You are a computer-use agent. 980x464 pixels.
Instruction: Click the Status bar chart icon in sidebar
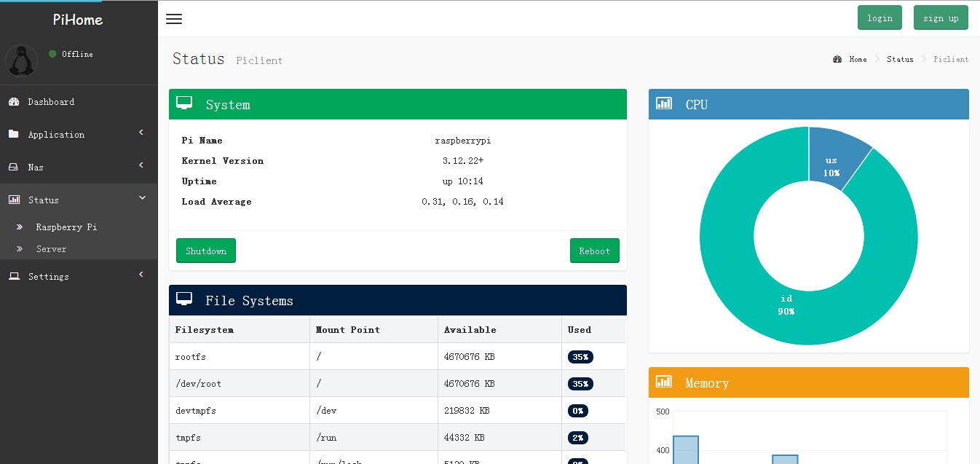(x=14, y=200)
